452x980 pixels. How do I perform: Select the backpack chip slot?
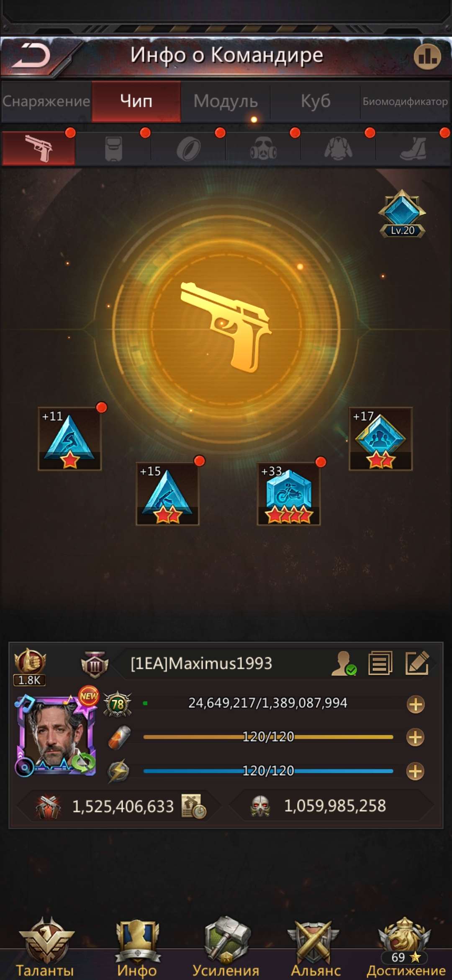click(113, 149)
